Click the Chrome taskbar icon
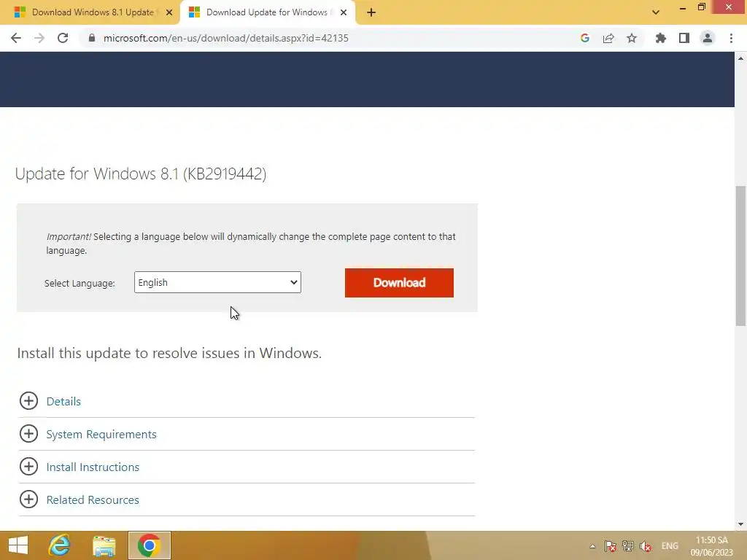 click(x=149, y=545)
